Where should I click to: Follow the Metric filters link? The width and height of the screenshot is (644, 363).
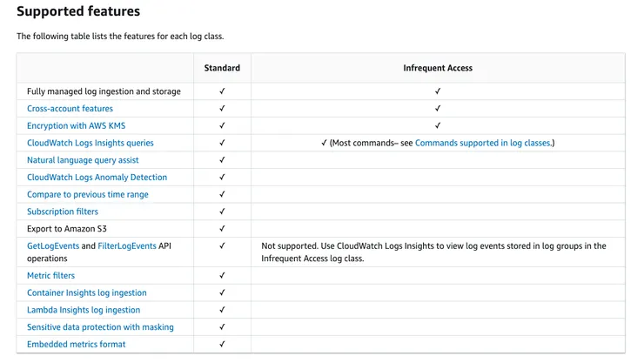(x=50, y=276)
